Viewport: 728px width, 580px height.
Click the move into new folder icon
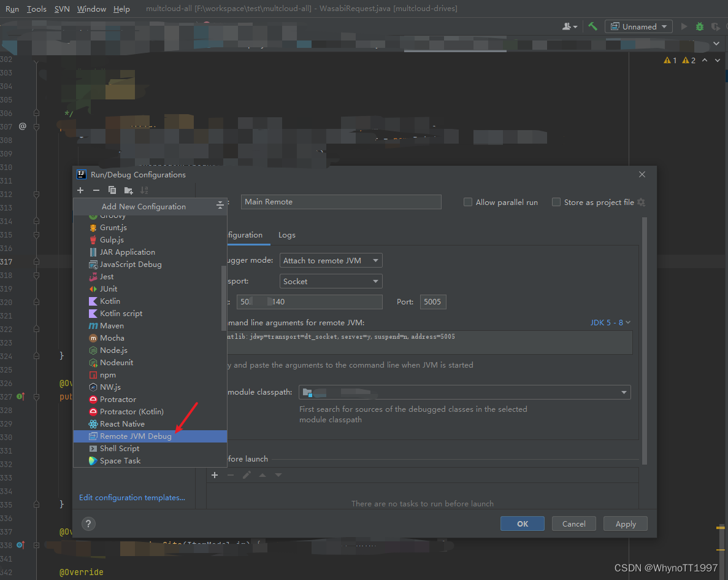[x=129, y=190]
